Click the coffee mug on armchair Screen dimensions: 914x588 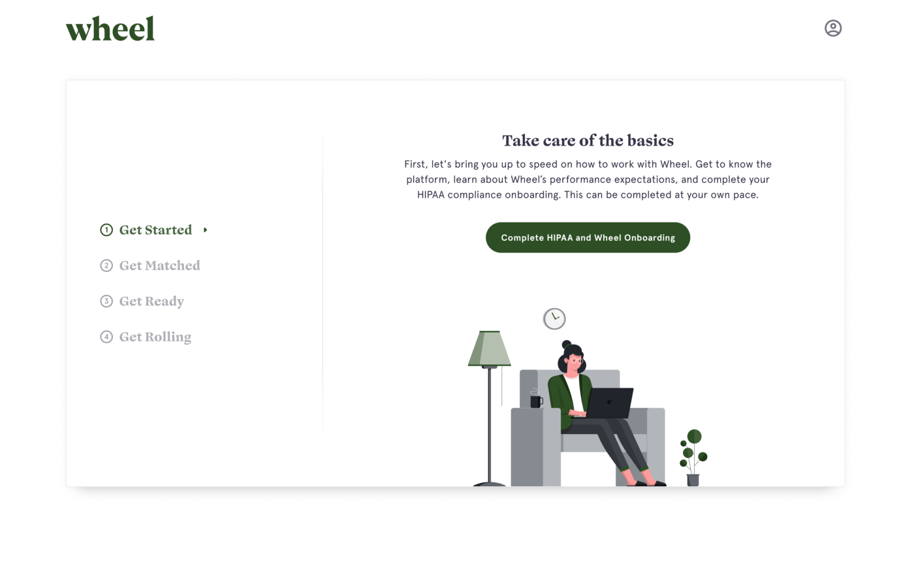tap(536, 400)
